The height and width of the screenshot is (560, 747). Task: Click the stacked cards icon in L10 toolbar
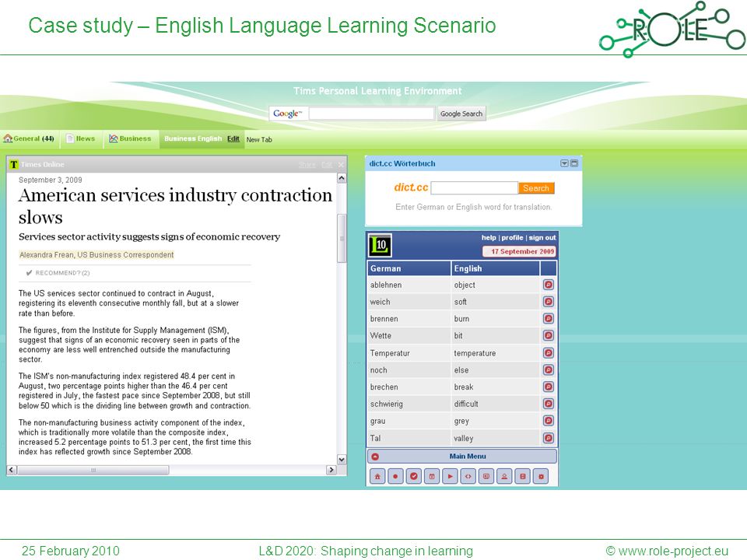click(523, 476)
